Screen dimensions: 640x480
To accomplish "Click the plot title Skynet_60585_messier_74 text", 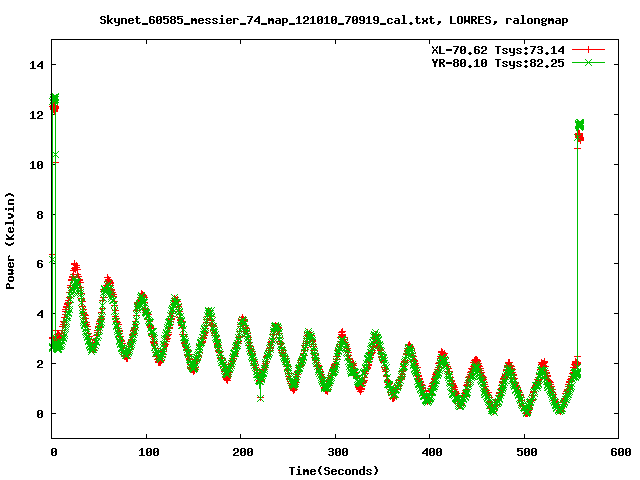I will click(x=334, y=20).
